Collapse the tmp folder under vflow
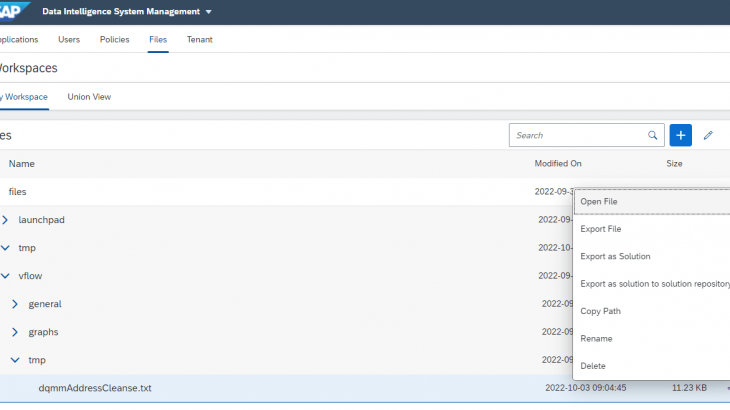 [15, 360]
